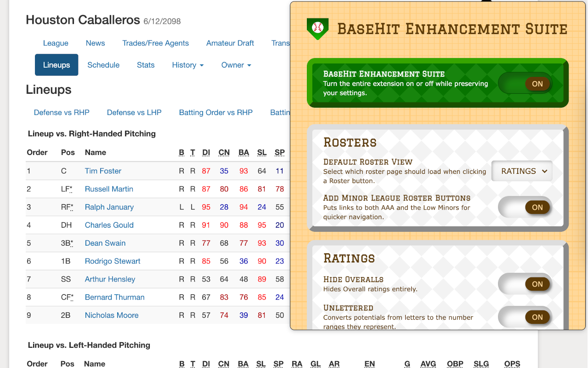Image resolution: width=588 pixels, height=368 pixels.
Task: Visit the Trades/Free Agents section
Action: (x=155, y=43)
